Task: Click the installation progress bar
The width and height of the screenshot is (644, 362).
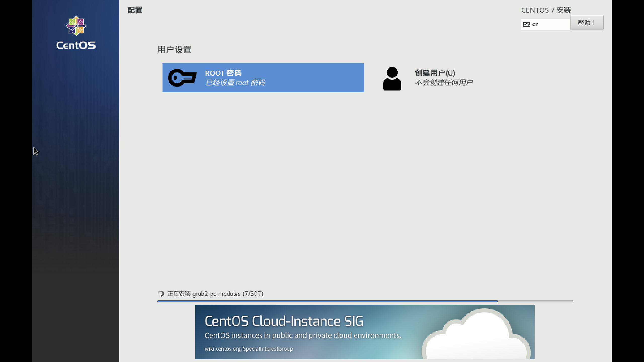Action: 365,301
